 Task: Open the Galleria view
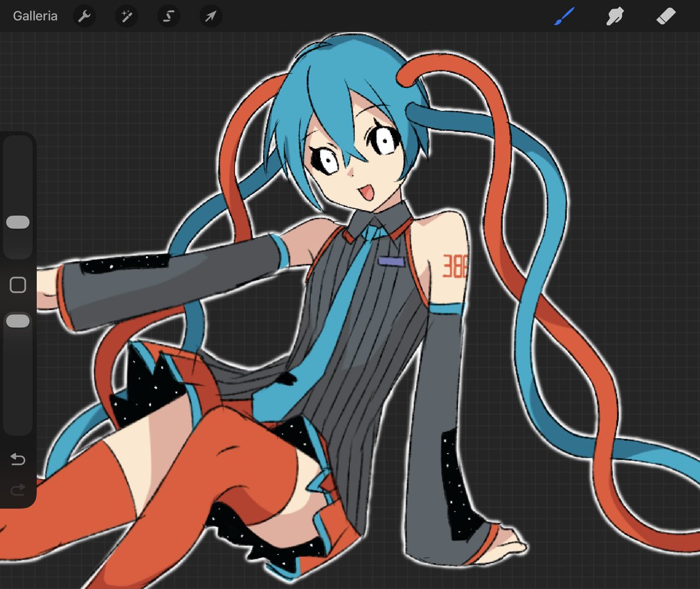[x=35, y=16]
